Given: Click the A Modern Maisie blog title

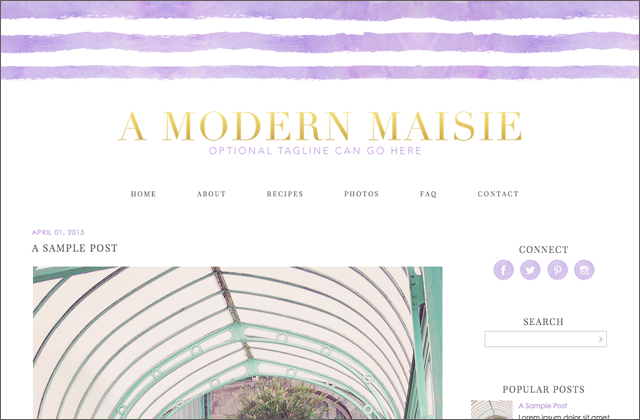Looking at the screenshot, I should [x=320, y=126].
